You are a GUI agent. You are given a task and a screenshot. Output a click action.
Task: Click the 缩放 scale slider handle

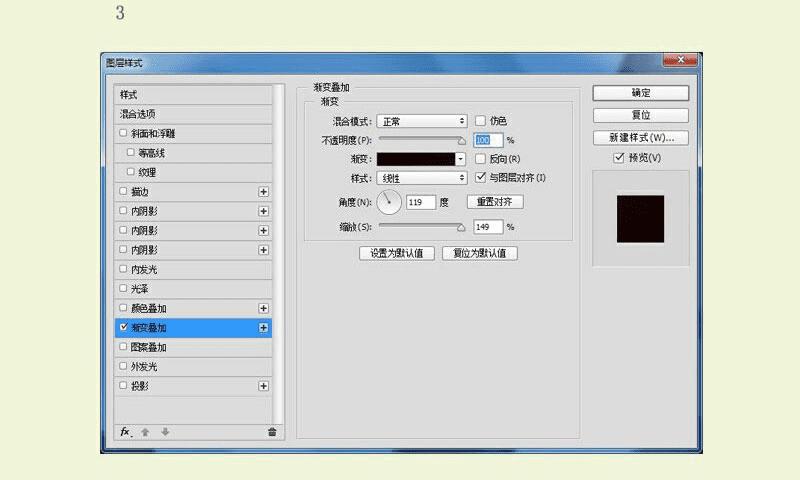click(x=461, y=228)
